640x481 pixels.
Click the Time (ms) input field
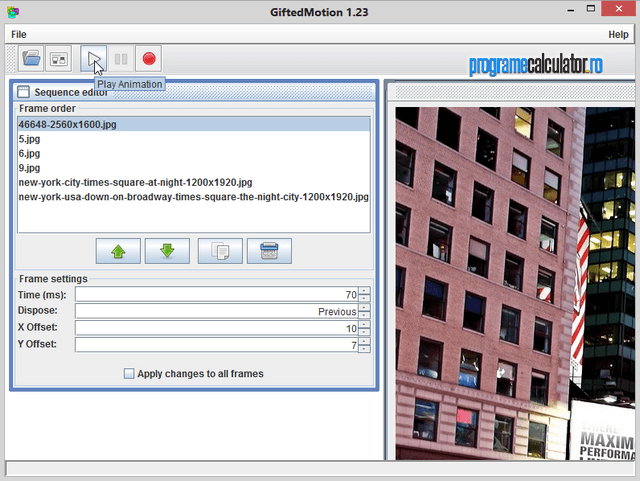click(217, 294)
